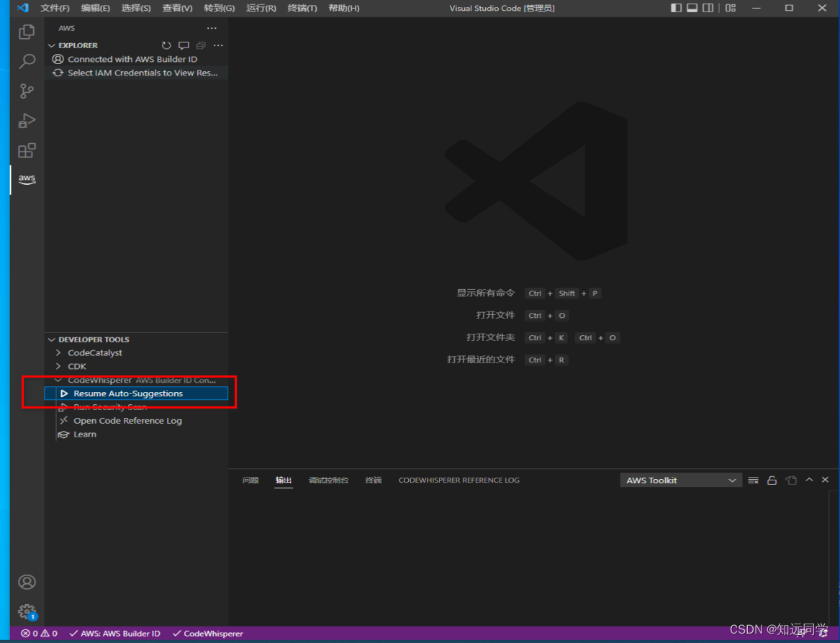Click the 打开文件夹 shortcut hint text
The width and height of the screenshot is (840, 643).
(x=491, y=338)
